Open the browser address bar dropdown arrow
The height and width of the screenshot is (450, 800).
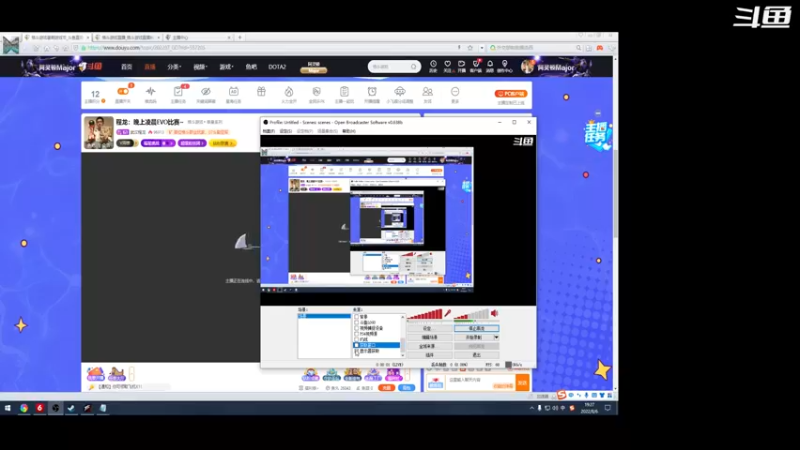(x=482, y=48)
